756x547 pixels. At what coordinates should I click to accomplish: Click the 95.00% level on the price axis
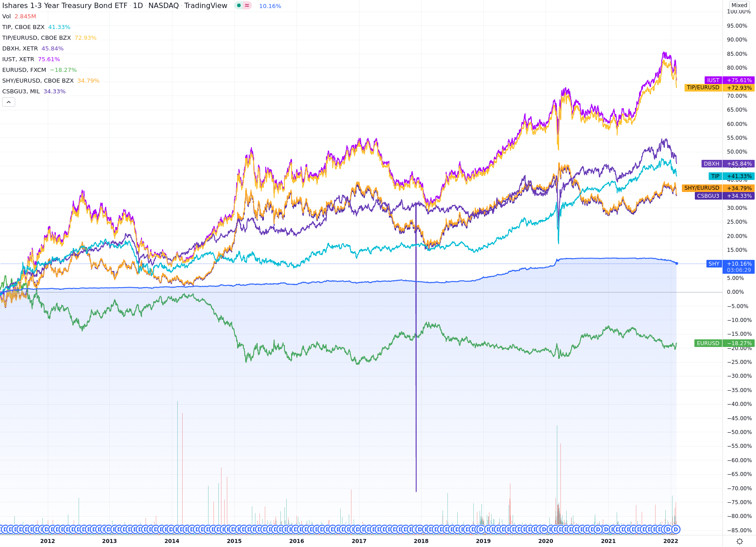click(737, 26)
